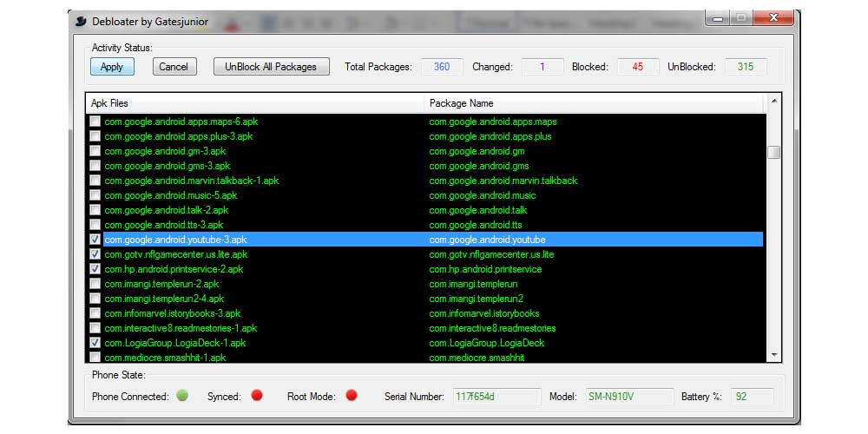The image size is (868, 434).
Task: Select package name com.google.android.marvin.talkback
Action: point(503,181)
